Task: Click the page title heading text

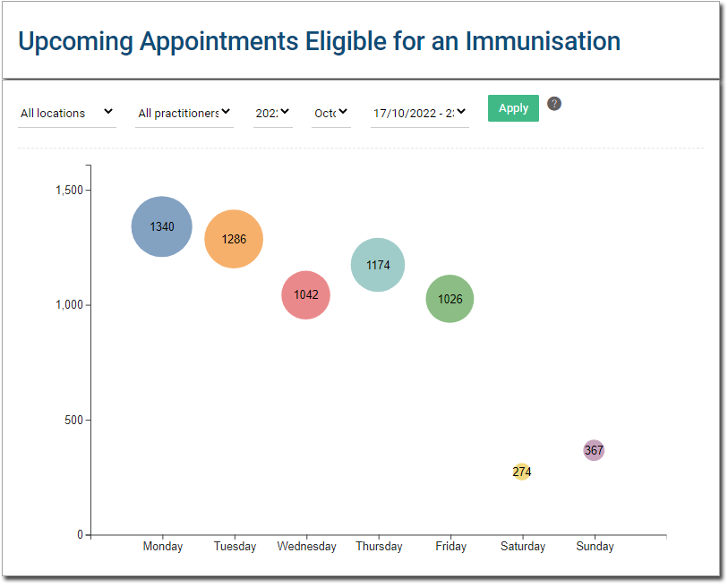Action: pyautogui.click(x=319, y=41)
